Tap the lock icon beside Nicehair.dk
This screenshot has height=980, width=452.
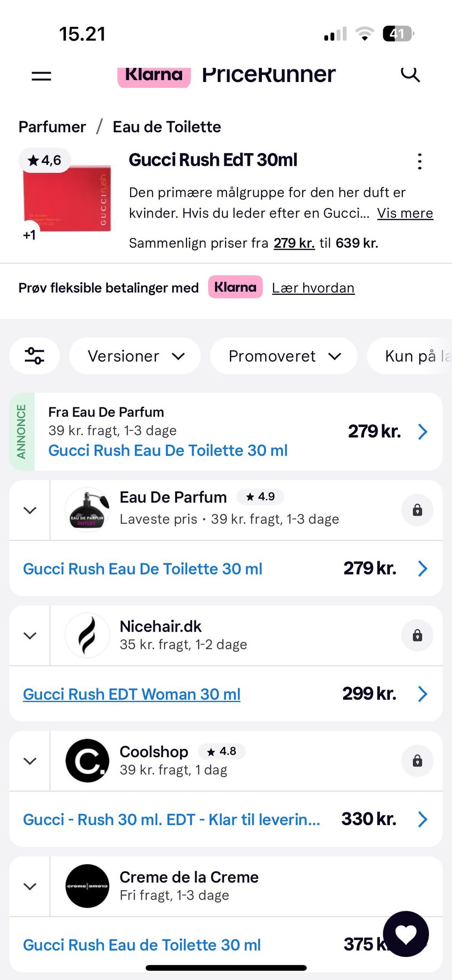tap(417, 636)
